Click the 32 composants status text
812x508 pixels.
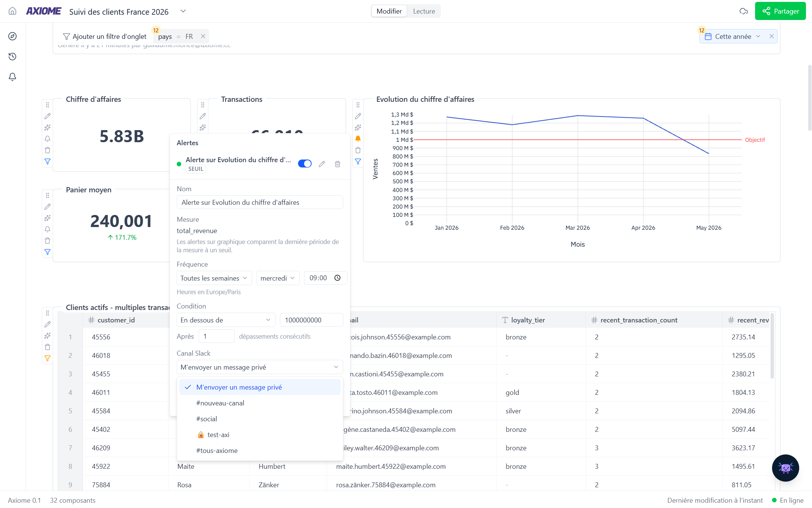click(73, 500)
